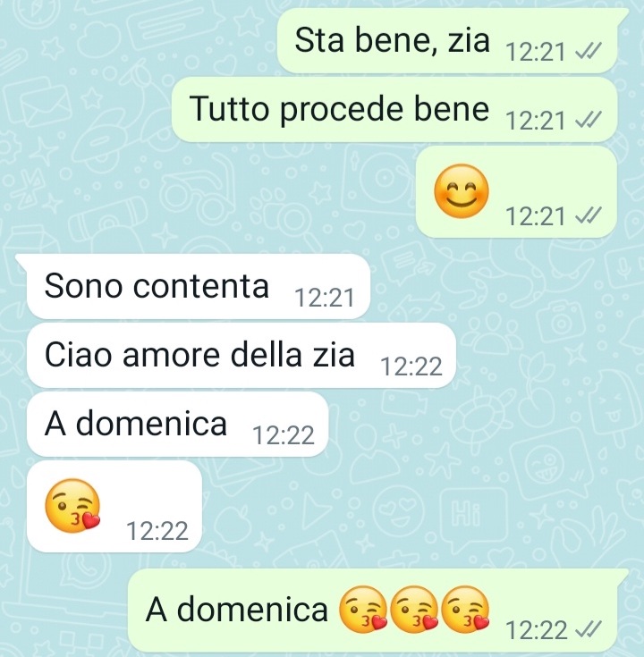Click 12:21 timestamp on 'Sono contenta'

[x=324, y=299]
